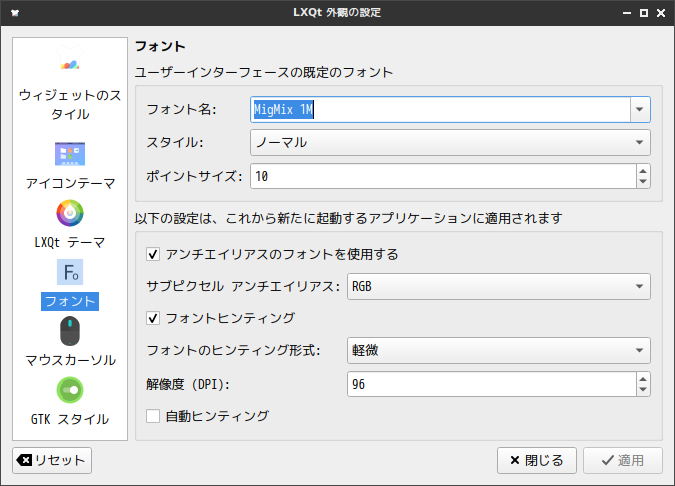The width and height of the screenshot is (675, 486).
Task: Select the GTK スタイル toggle icon
Action: (x=70, y=390)
